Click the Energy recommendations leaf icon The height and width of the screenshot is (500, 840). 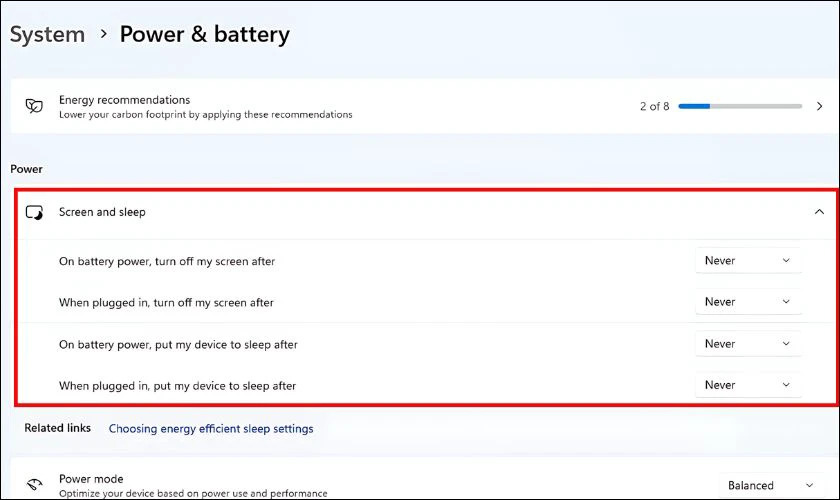[34, 106]
